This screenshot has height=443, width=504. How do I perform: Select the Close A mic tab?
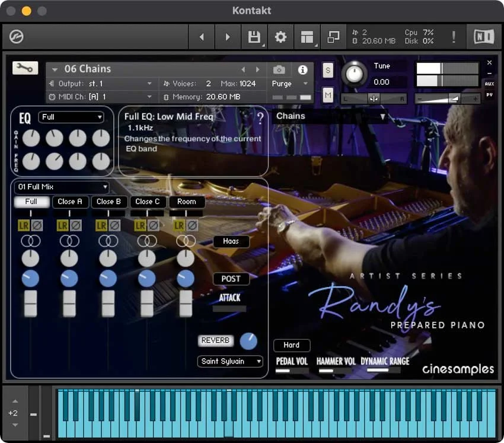click(x=69, y=202)
